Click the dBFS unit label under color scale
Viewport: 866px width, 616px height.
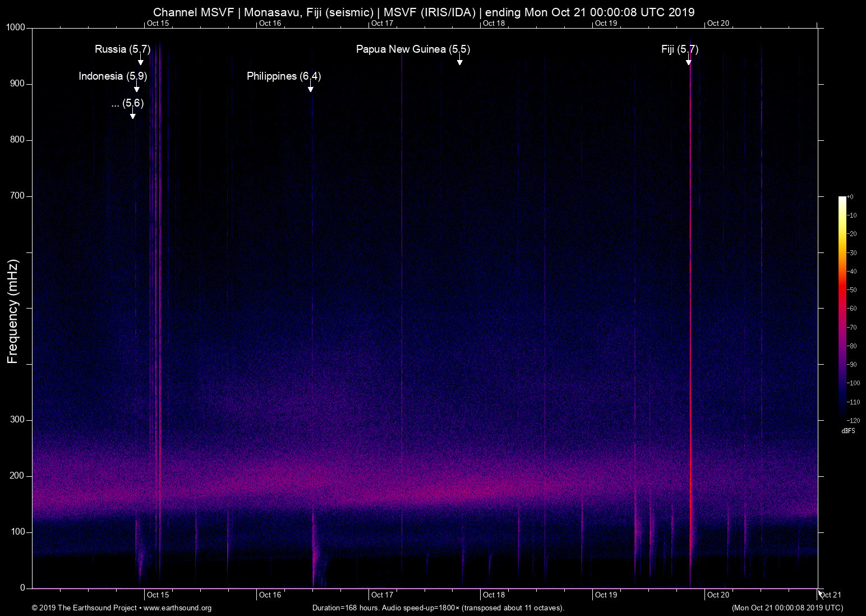(x=848, y=431)
